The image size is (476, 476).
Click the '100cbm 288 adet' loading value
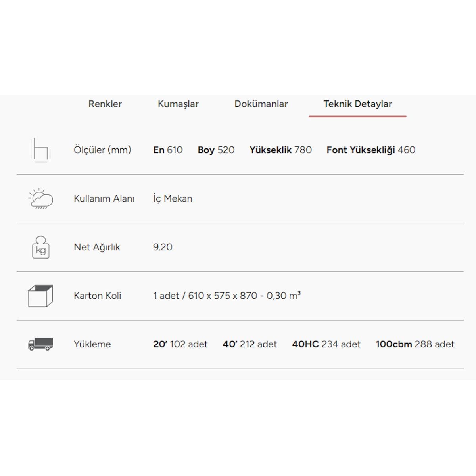(415, 344)
